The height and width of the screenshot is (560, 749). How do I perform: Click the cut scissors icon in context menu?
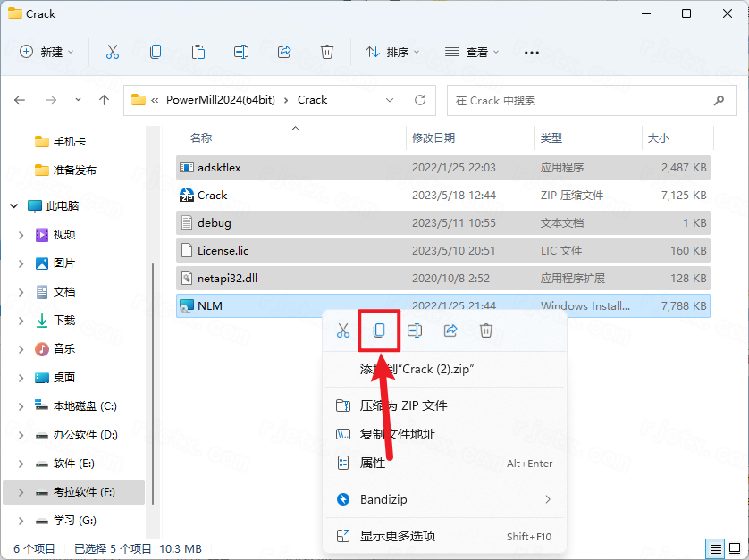pyautogui.click(x=343, y=330)
